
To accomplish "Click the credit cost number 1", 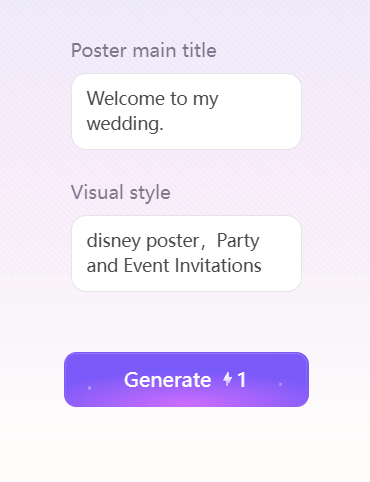I will tap(242, 379).
